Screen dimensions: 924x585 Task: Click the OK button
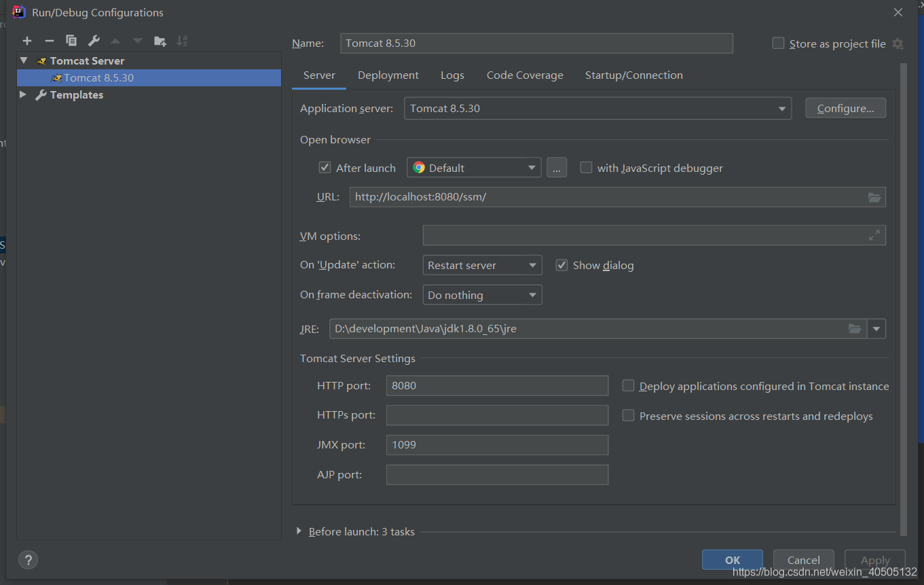(732, 560)
